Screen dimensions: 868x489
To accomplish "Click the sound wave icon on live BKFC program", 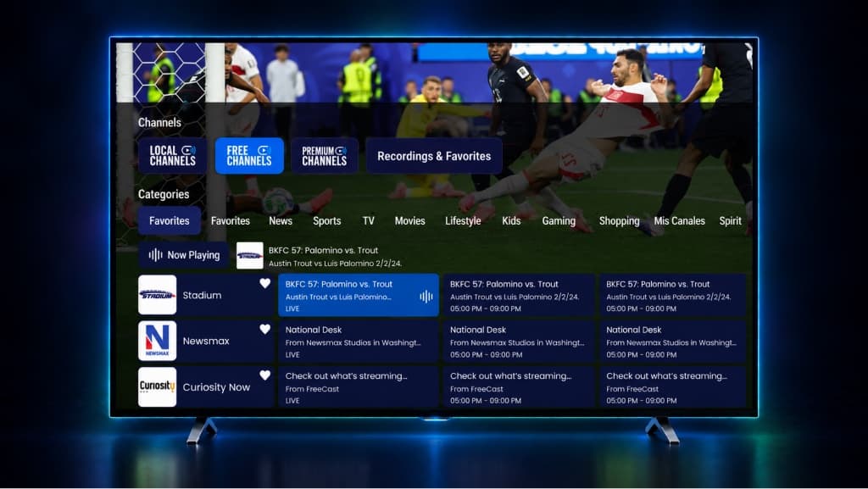I will (426, 297).
